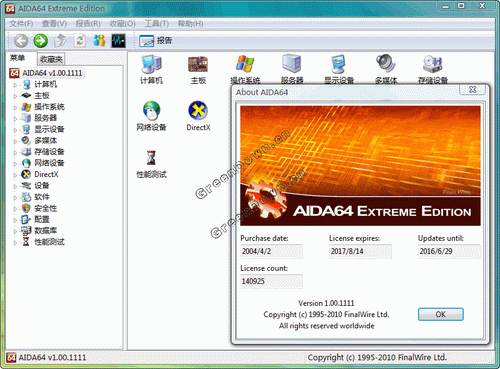
Task: Open the 操作系统 Windows icon in main pane
Action: (x=245, y=69)
